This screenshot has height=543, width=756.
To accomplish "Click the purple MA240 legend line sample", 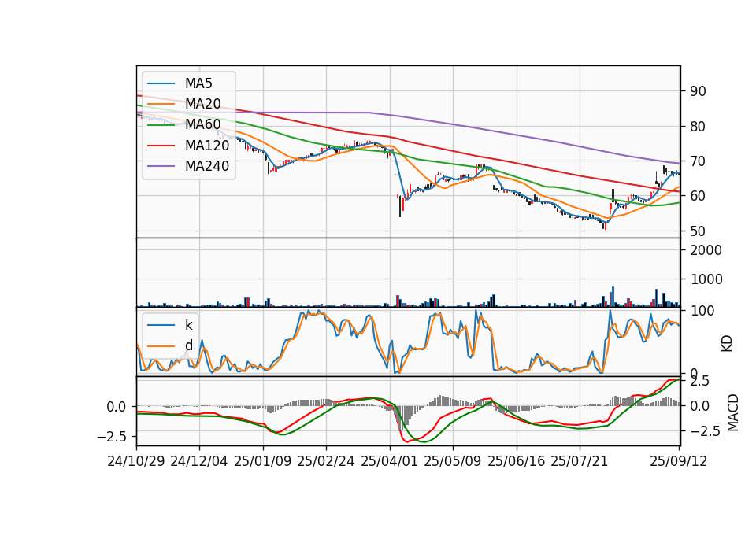I will (x=161, y=167).
